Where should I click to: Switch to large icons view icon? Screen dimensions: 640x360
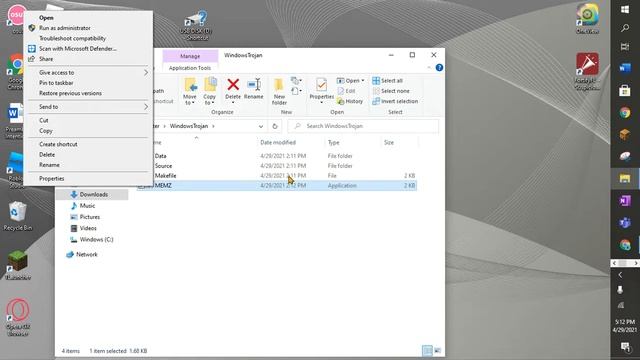pos(438,351)
